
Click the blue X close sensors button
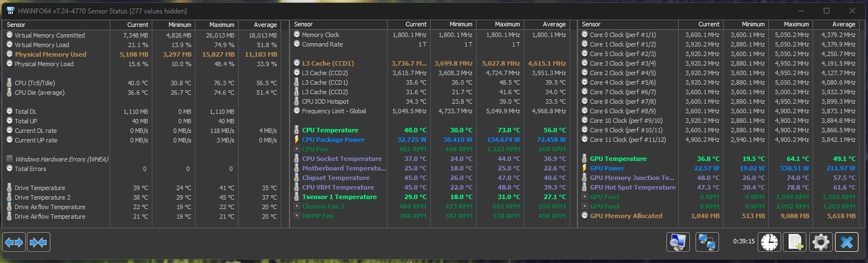[x=847, y=242]
